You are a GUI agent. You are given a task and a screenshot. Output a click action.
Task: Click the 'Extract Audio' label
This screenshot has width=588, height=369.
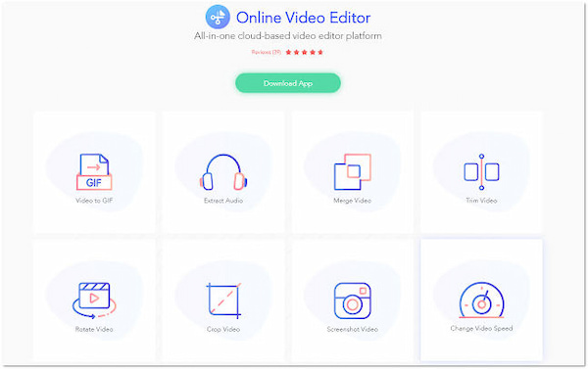pos(223,201)
